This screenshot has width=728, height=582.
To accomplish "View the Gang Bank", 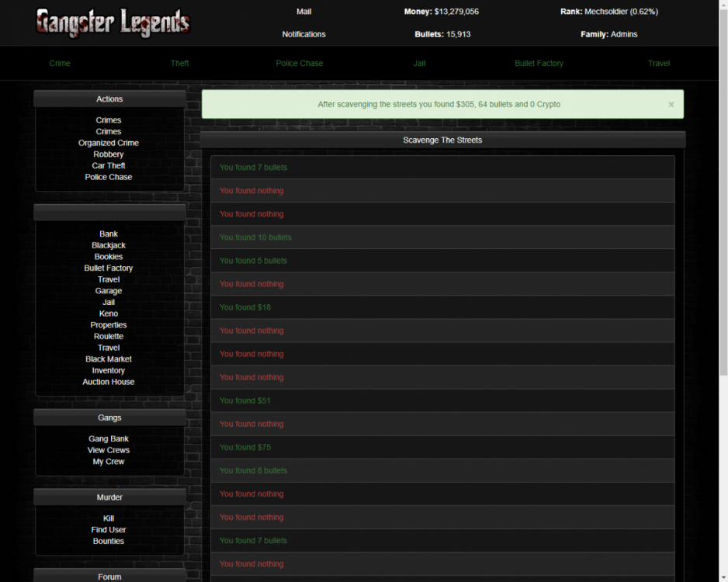I will (x=108, y=438).
